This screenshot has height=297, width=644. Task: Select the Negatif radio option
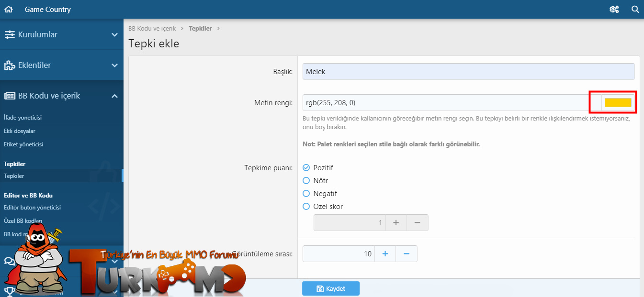coord(306,193)
